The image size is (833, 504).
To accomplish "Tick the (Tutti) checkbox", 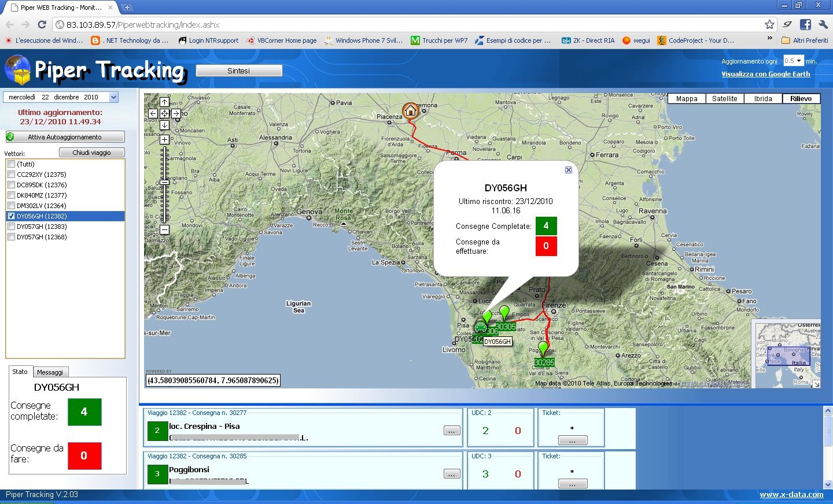I will 11,164.
